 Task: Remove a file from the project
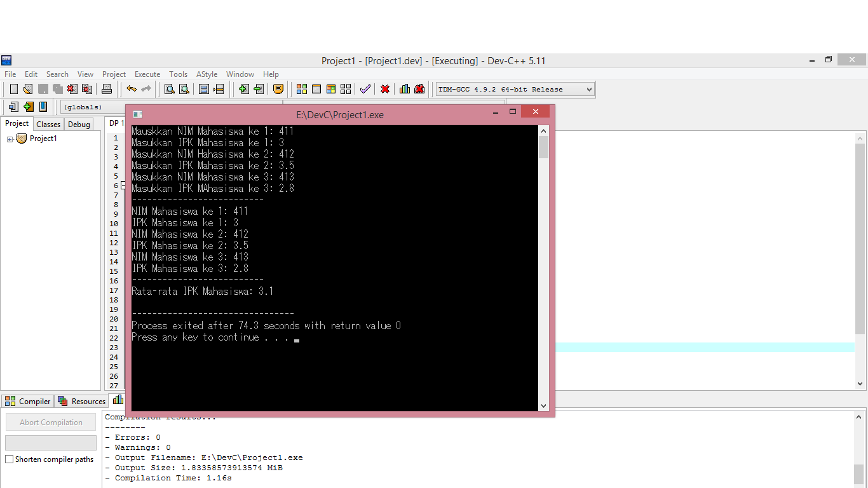coord(258,89)
